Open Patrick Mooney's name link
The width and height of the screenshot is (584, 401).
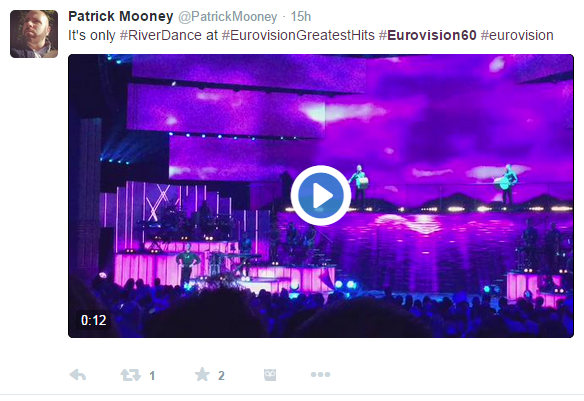pyautogui.click(x=121, y=16)
